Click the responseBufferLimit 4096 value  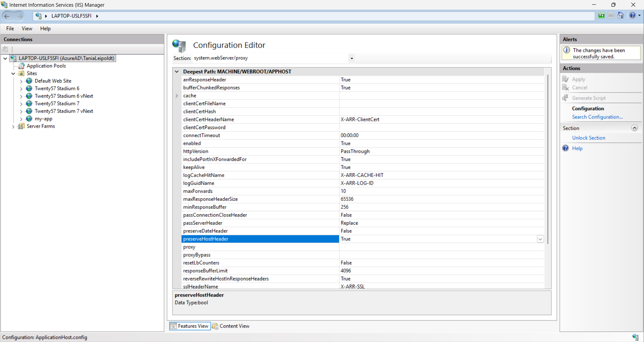[346, 271]
